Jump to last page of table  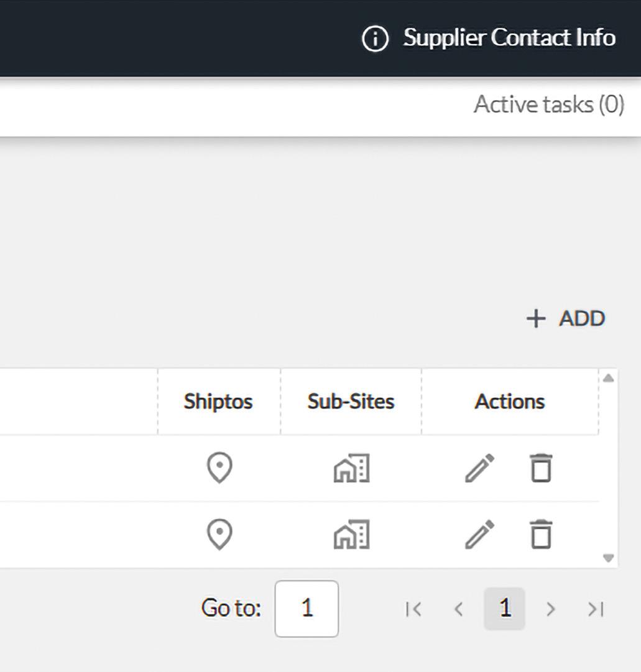(x=596, y=609)
